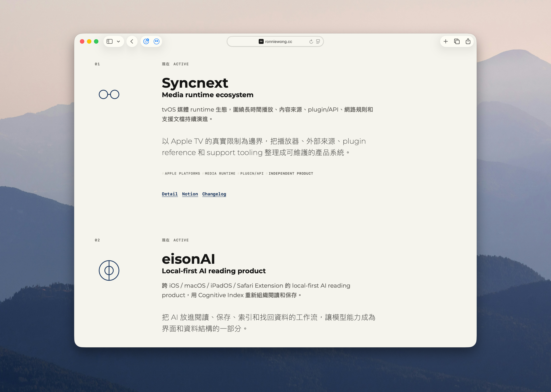Open the Share menu
Image resolution: width=551 pixels, height=392 pixels.
click(468, 41)
